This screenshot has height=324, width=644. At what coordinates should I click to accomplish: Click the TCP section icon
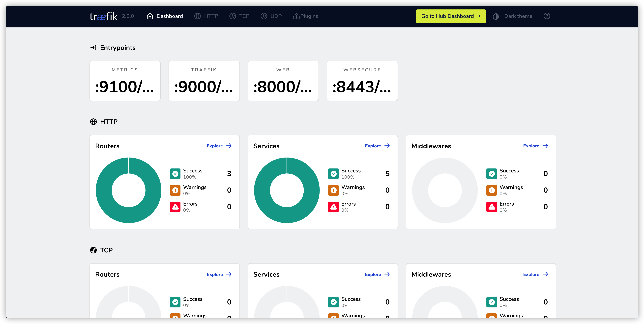(93, 250)
